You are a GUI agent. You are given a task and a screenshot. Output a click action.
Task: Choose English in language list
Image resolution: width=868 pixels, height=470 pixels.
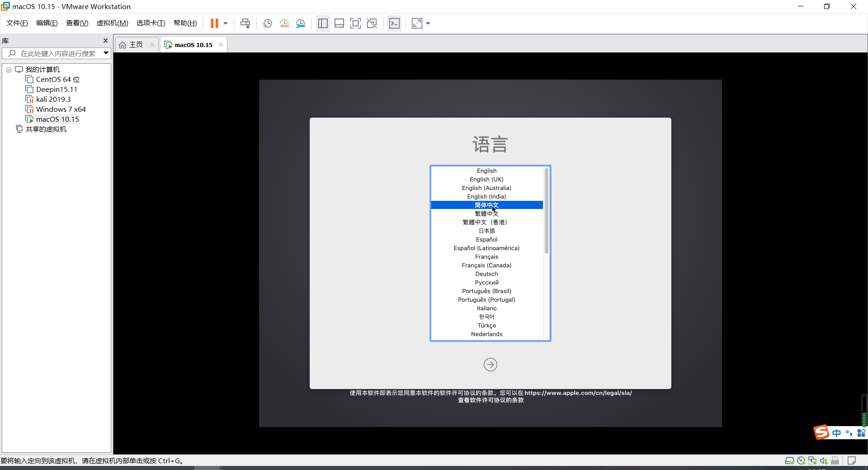click(486, 171)
